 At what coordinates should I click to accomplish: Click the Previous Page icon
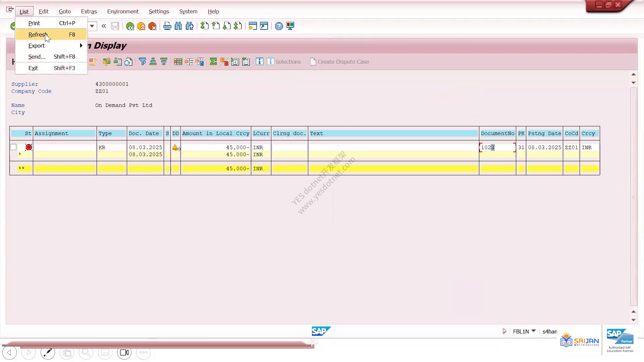click(216, 26)
